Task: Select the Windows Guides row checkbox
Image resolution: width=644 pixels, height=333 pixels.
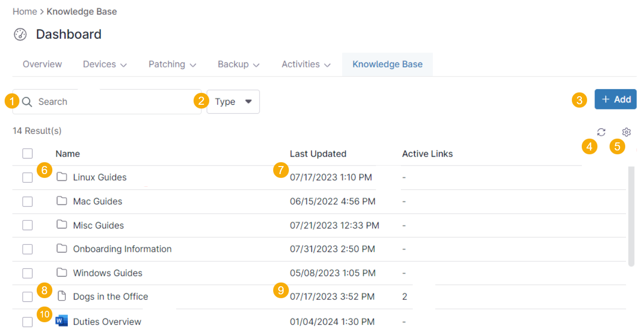Action: 27,273
